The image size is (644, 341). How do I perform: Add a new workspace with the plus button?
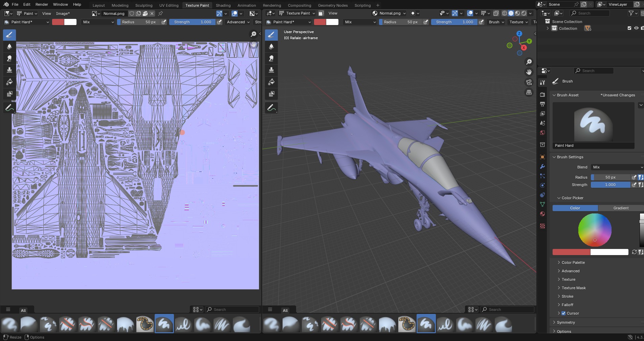click(x=378, y=5)
